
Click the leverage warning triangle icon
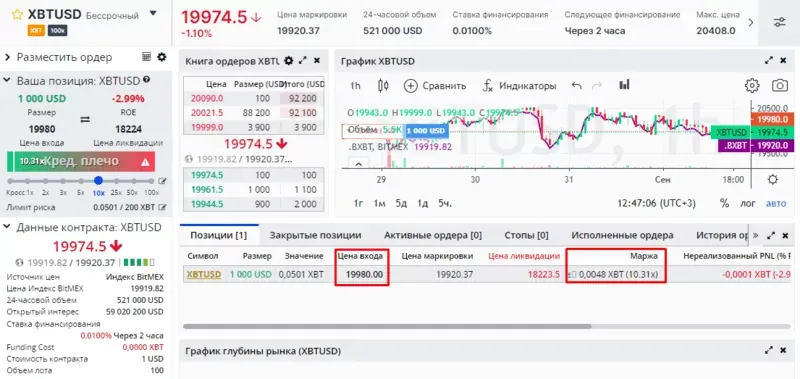[x=145, y=162]
